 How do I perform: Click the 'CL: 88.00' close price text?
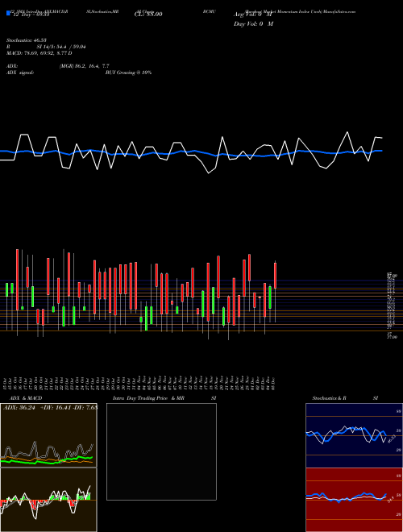tap(148, 15)
